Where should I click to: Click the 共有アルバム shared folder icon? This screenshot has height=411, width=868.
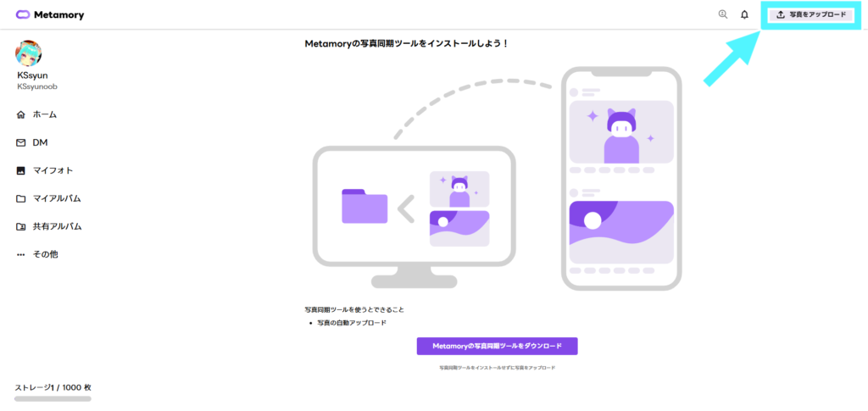click(x=21, y=226)
